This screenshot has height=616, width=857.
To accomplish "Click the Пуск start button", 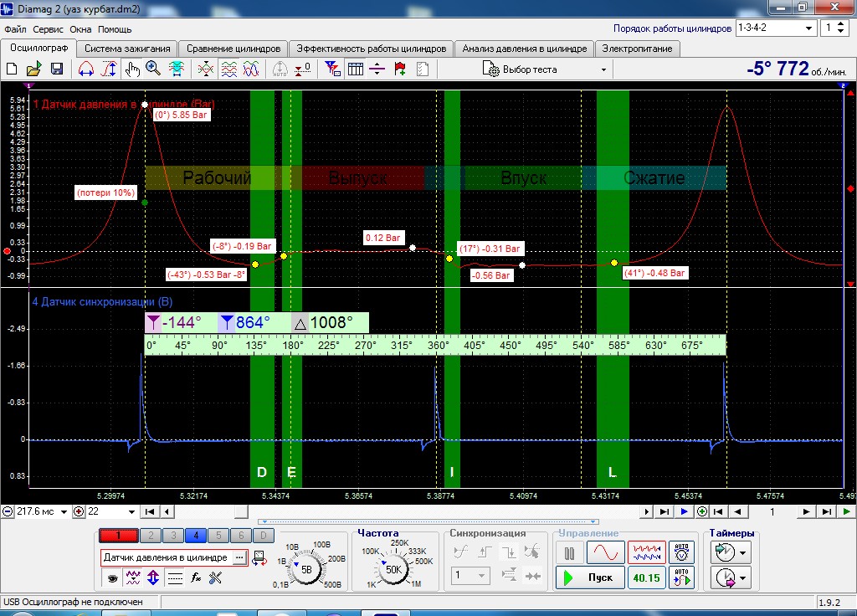I will coord(590,577).
